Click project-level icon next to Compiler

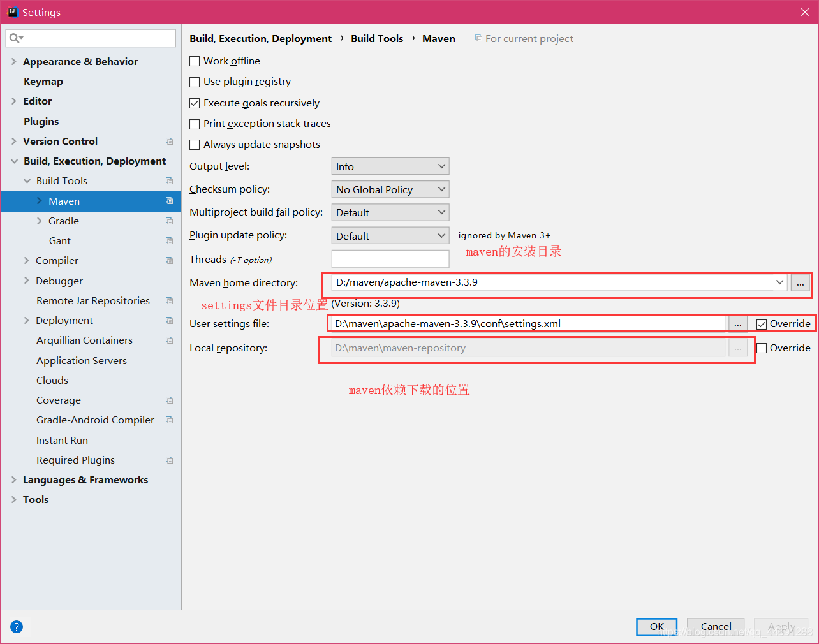coord(169,260)
